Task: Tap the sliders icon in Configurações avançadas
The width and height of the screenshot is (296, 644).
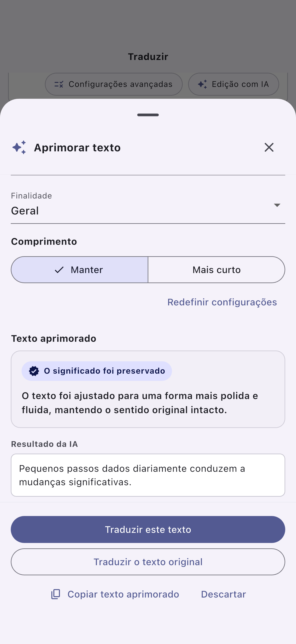Action: [x=59, y=84]
